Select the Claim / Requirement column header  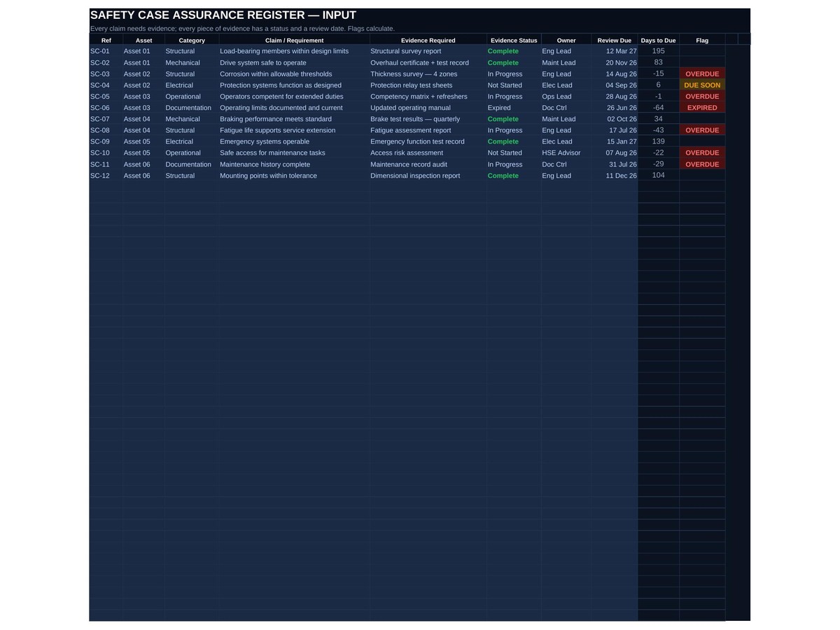(294, 41)
